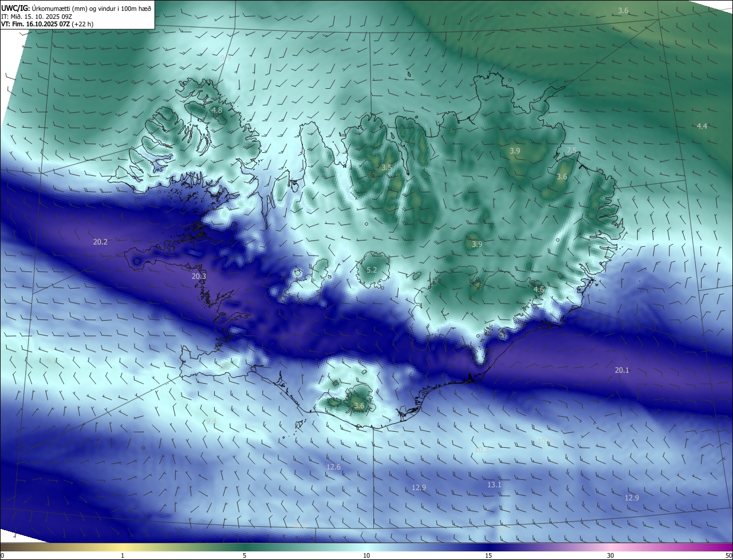Image resolution: width=733 pixels, height=560 pixels.
Task: Click the 20.1 value on the map
Action: point(622,370)
